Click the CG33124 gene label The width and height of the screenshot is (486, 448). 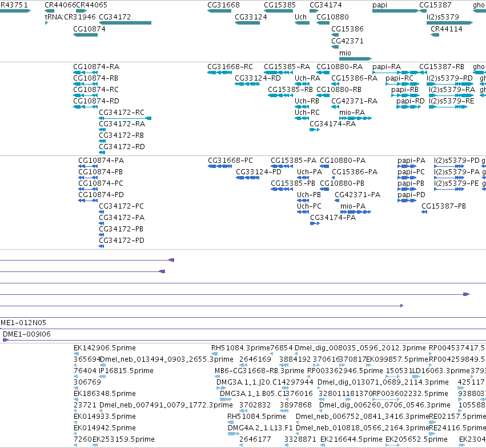coord(251,17)
